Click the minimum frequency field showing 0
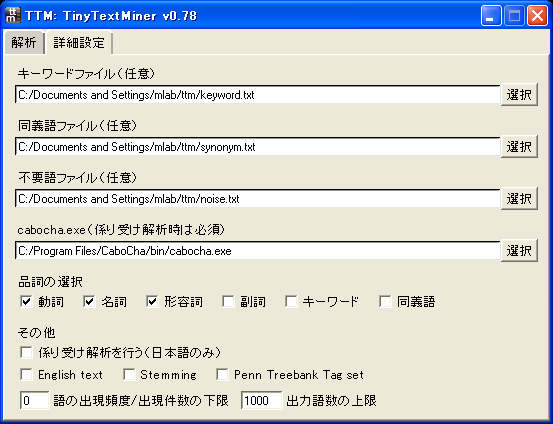This screenshot has height=424, width=553. point(35,400)
